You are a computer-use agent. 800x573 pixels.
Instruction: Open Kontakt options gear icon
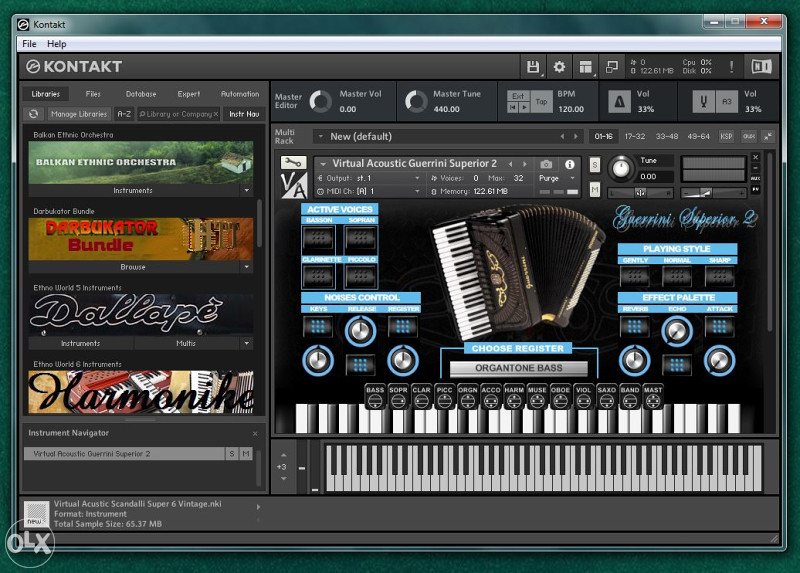click(559, 67)
